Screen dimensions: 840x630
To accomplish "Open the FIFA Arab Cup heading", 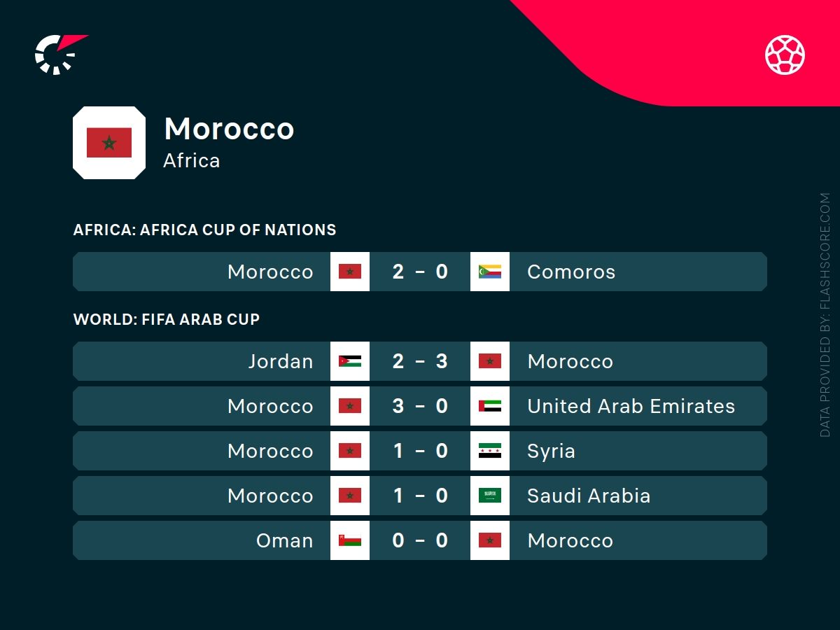I will pos(167,319).
